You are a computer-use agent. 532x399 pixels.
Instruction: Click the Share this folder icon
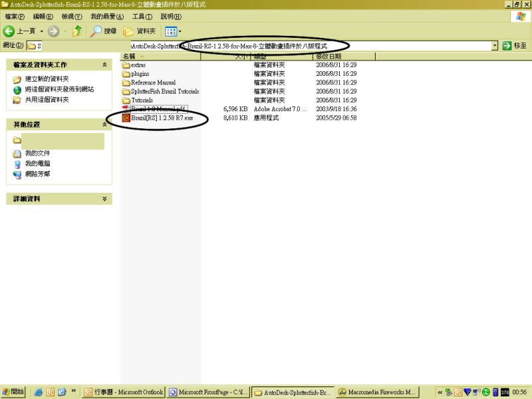17,100
